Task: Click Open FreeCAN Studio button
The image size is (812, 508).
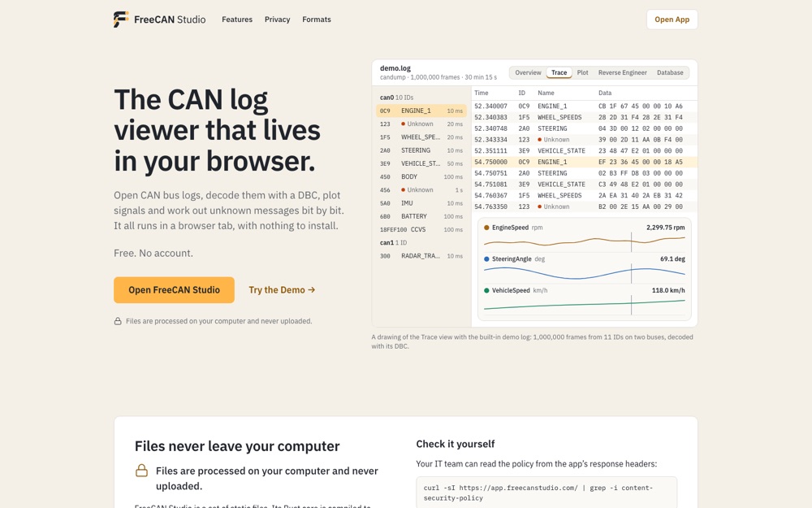Action: [x=174, y=290]
